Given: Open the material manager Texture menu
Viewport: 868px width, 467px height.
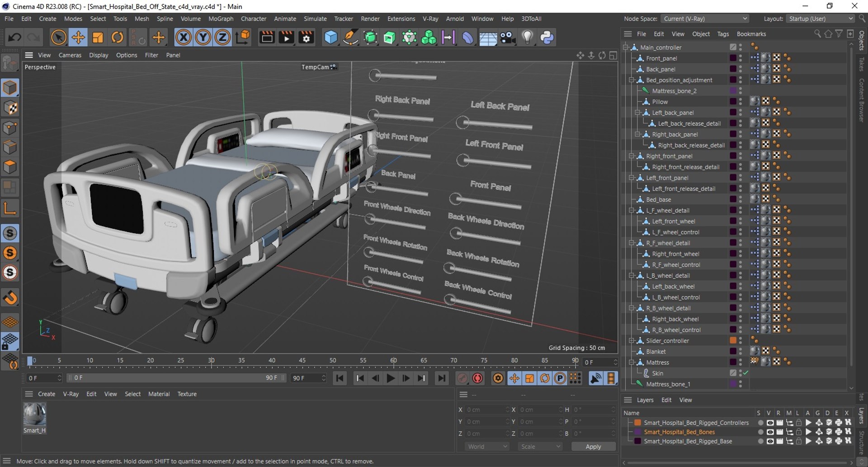Looking at the screenshot, I should tap(187, 394).
